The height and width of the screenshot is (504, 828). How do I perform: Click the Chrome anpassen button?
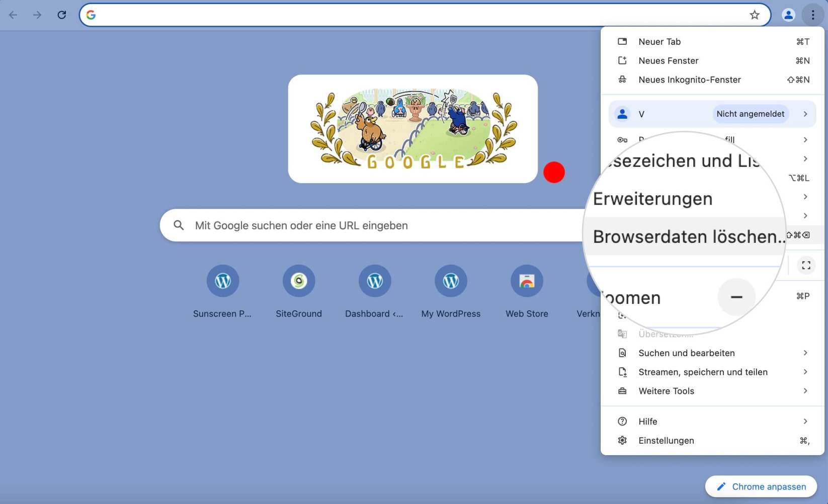[761, 486]
